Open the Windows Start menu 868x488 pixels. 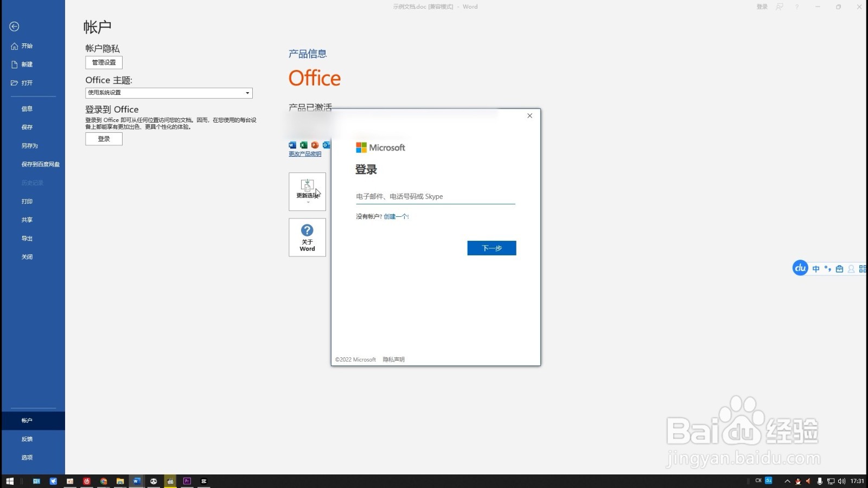click(10, 481)
